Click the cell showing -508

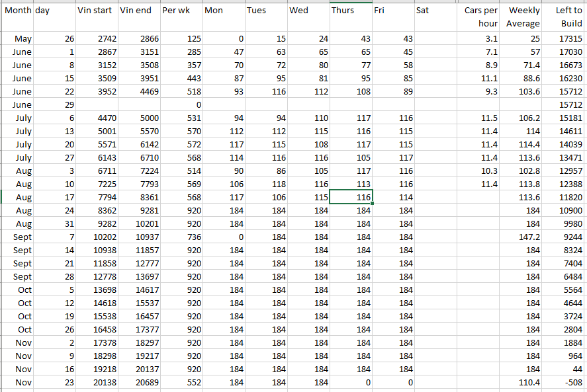click(x=564, y=383)
